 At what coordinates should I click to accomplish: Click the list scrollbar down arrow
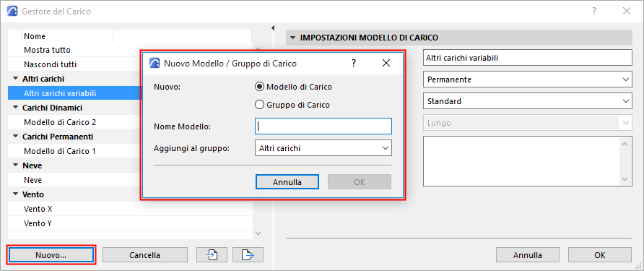pos(258,233)
